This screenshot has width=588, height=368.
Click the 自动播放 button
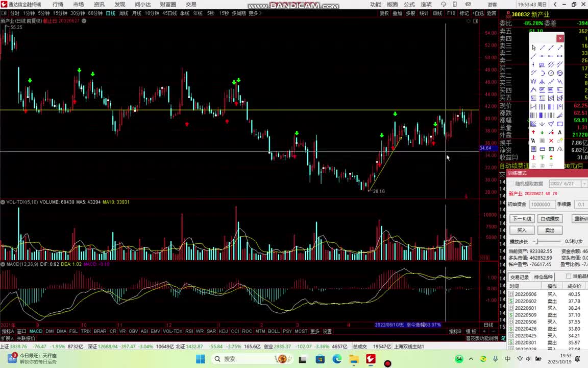tap(550, 219)
